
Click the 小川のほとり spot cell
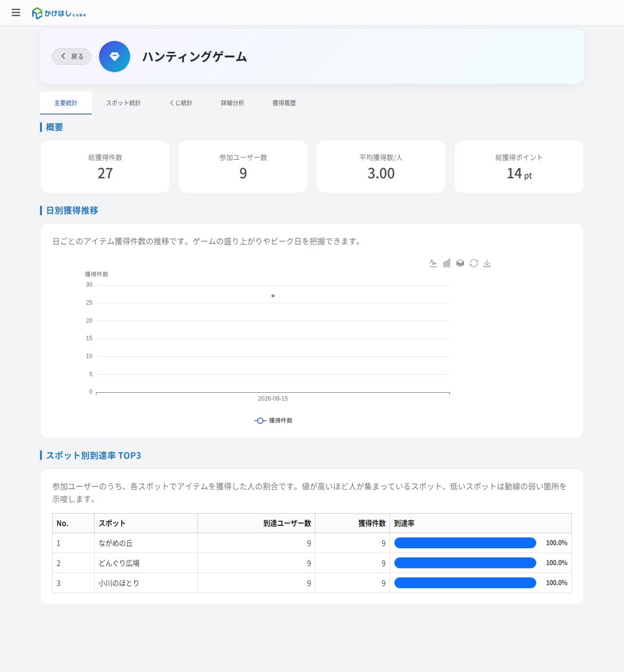tap(146, 583)
